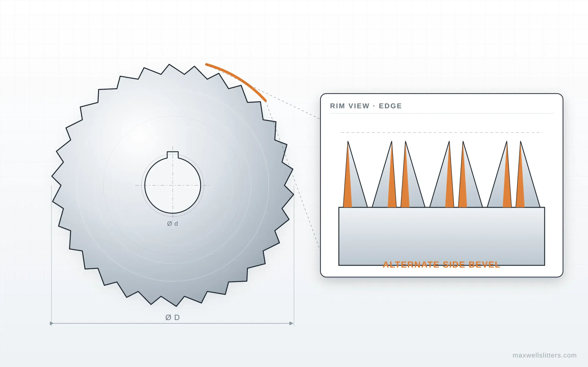Click the left arrowhead of dimension line
Image resolution: width=588 pixels, height=367 pixels.
51,323
